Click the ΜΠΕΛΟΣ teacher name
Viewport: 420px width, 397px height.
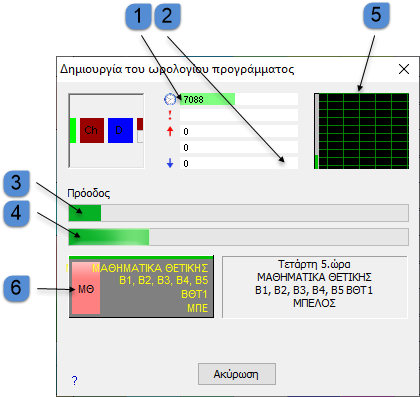314,303
